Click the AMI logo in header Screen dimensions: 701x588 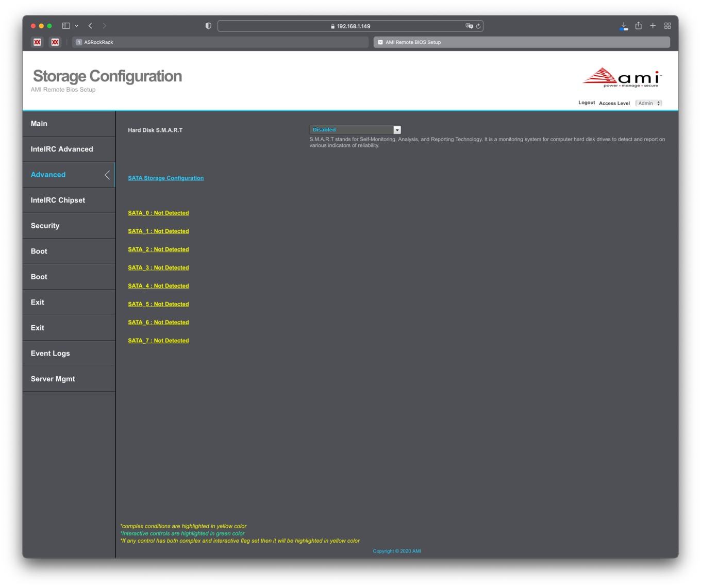(x=622, y=77)
